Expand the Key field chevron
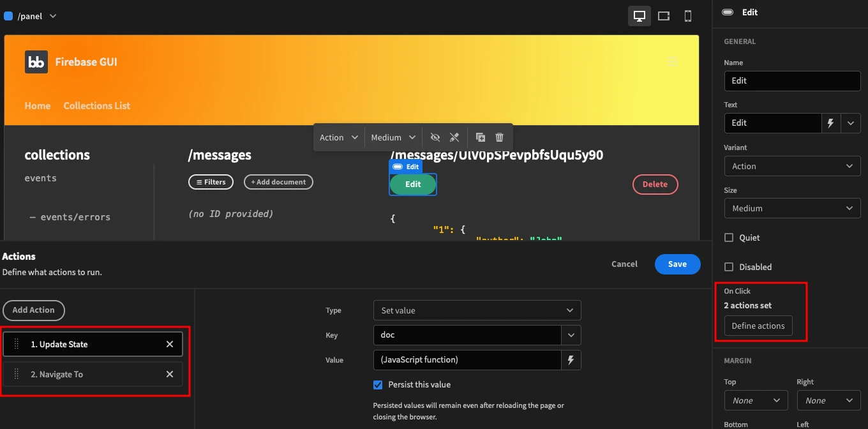The width and height of the screenshot is (868, 429). tap(571, 335)
